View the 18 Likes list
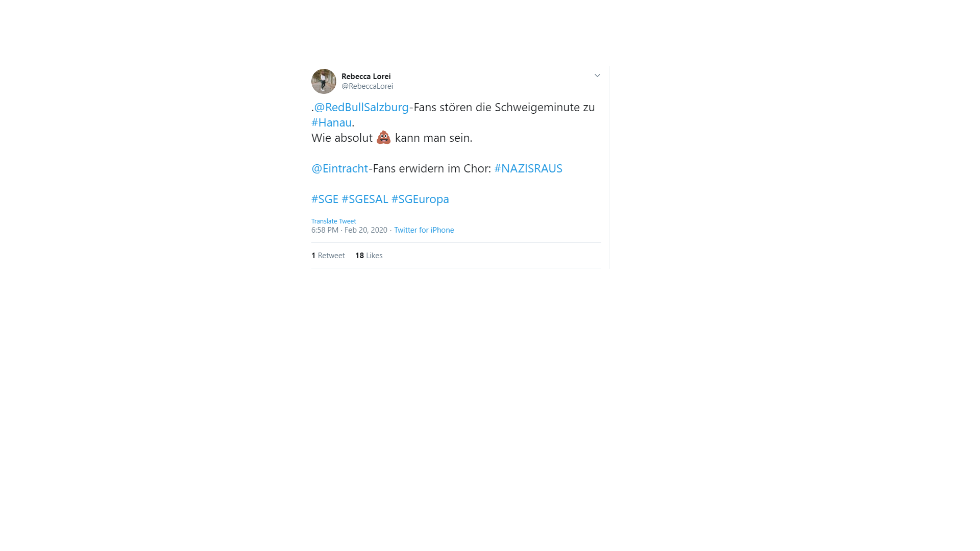980x551 pixels. click(369, 256)
